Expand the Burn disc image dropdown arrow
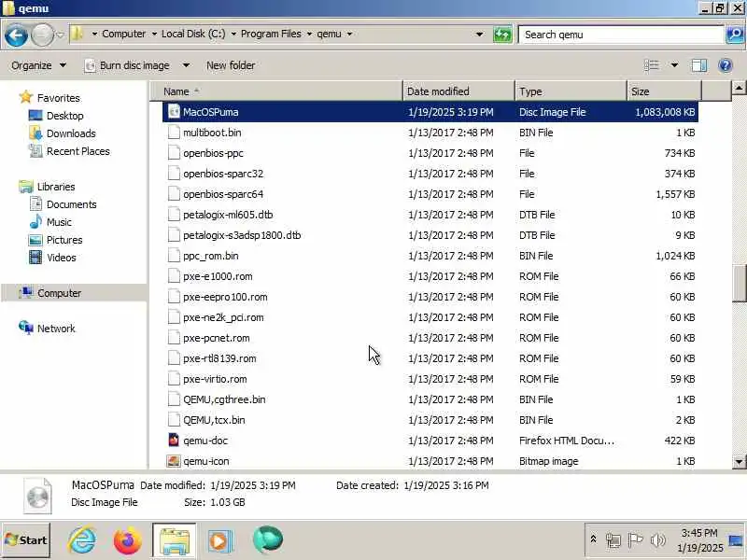 tap(186, 65)
